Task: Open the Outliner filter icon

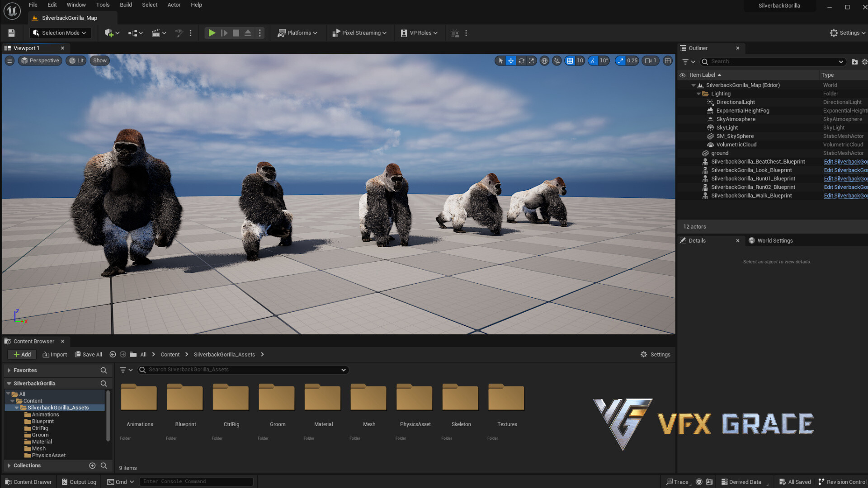Action: (x=686, y=61)
